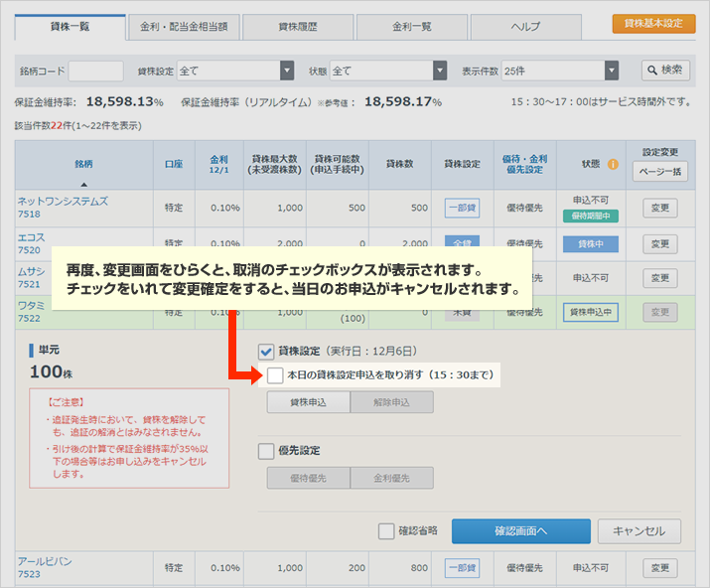
Task: Click the orange info icon beside 状態
Action: [613, 164]
